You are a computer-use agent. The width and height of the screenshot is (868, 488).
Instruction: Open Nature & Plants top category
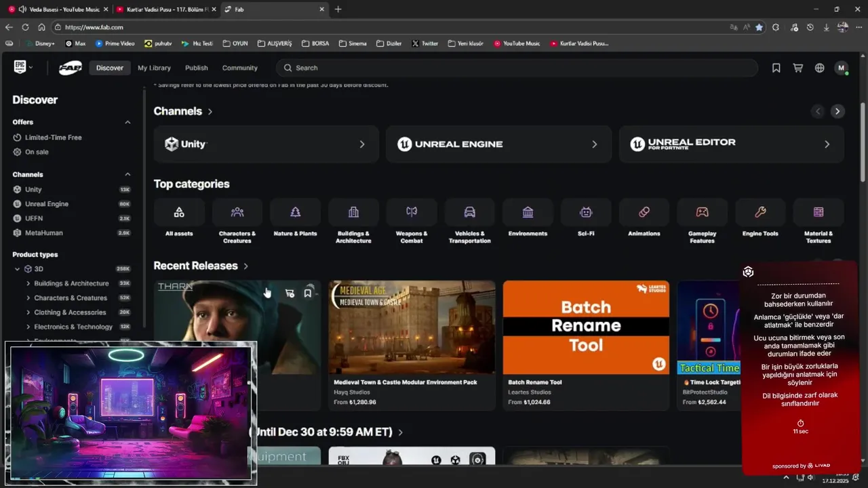tap(295, 212)
